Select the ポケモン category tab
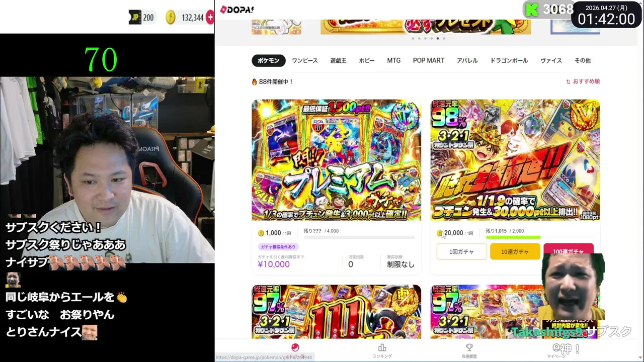This screenshot has width=644, height=362. (x=269, y=60)
